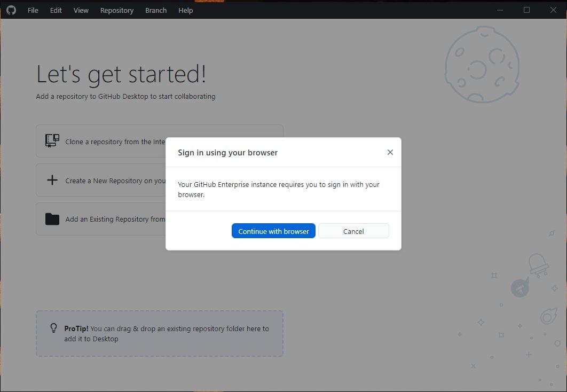Image resolution: width=567 pixels, height=392 pixels.
Task: Click the GitHub Enterprise instance message text
Action: tap(279, 189)
